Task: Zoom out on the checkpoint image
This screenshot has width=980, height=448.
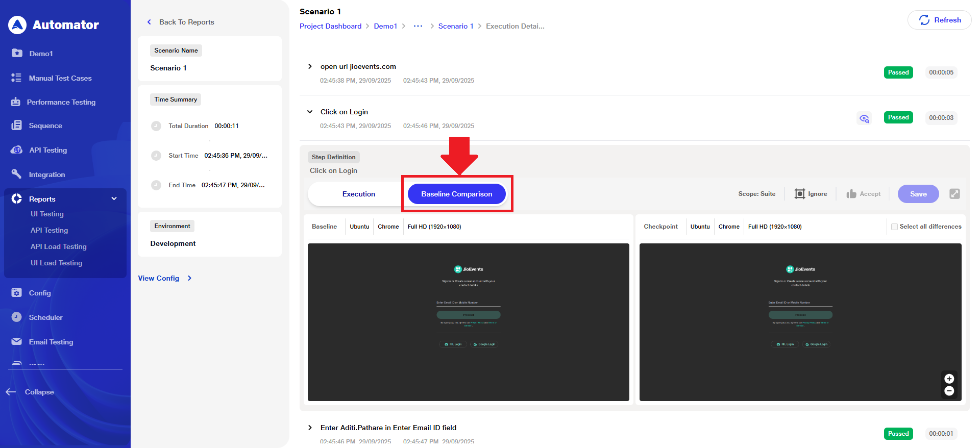Action: click(949, 391)
